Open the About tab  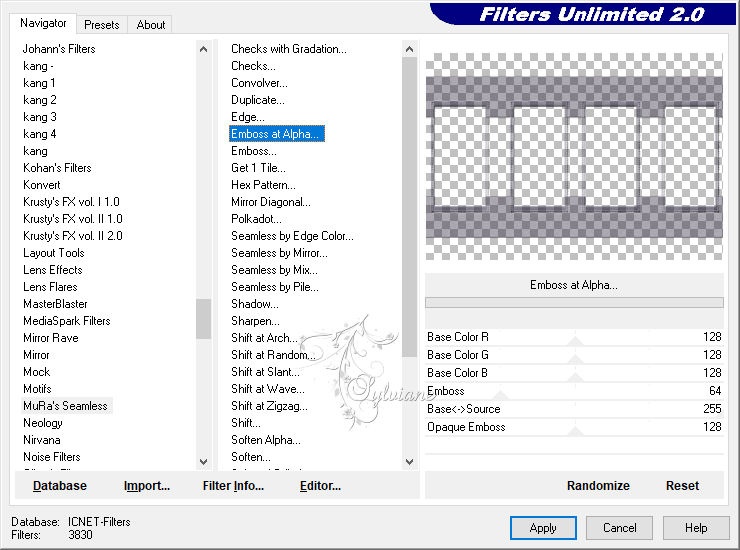[x=151, y=25]
